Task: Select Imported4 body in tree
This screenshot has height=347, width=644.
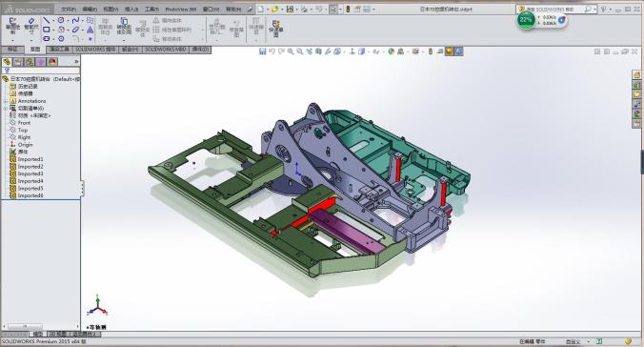Action: click(30, 181)
